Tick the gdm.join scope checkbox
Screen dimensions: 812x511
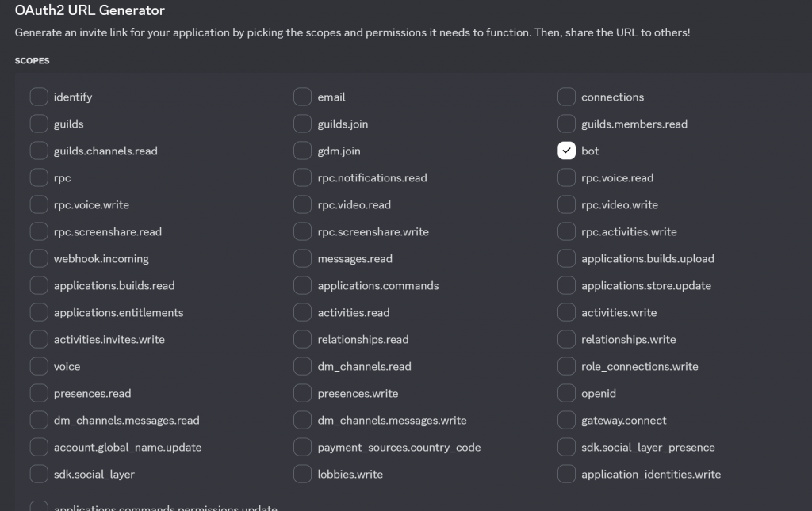tap(303, 151)
